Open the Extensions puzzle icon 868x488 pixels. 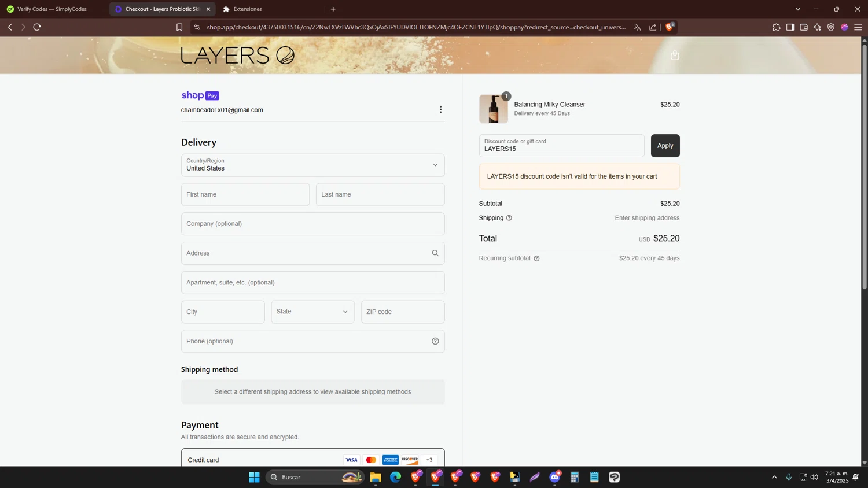[776, 27]
